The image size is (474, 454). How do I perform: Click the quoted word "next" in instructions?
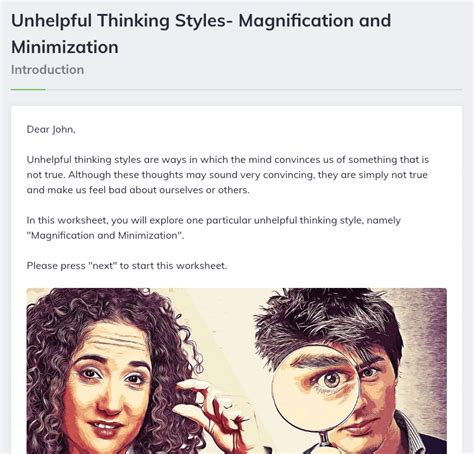(x=103, y=266)
